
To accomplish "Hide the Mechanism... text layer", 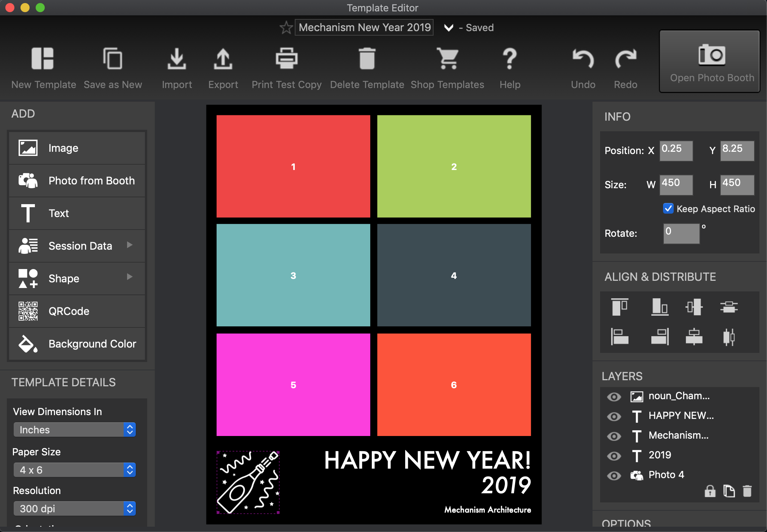I will (x=614, y=436).
